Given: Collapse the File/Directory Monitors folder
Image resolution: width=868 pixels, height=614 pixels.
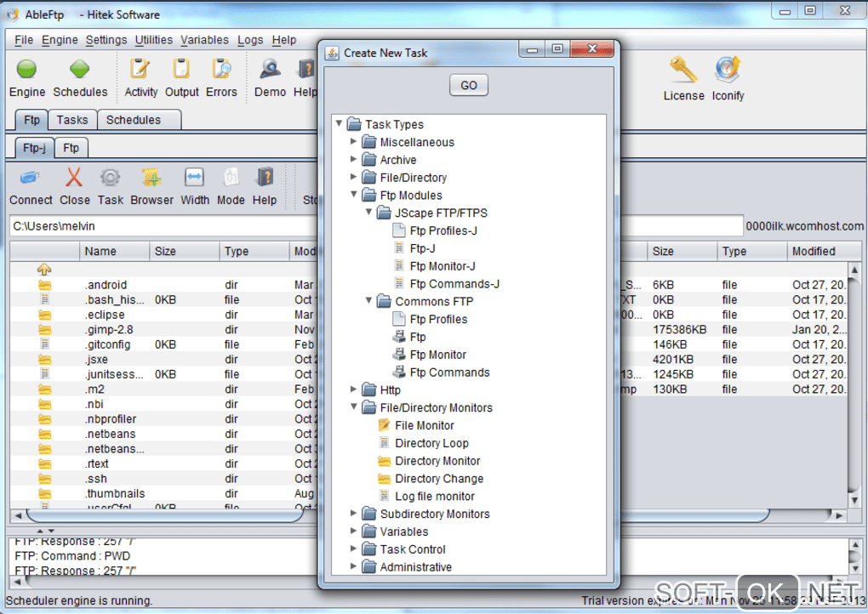Looking at the screenshot, I should pos(354,407).
